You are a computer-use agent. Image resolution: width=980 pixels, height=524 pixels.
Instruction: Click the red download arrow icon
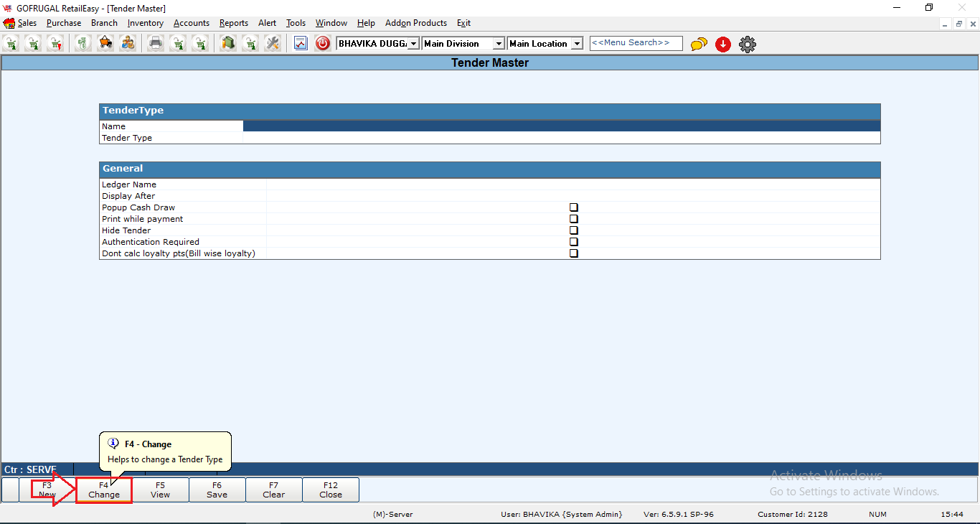[x=723, y=45]
